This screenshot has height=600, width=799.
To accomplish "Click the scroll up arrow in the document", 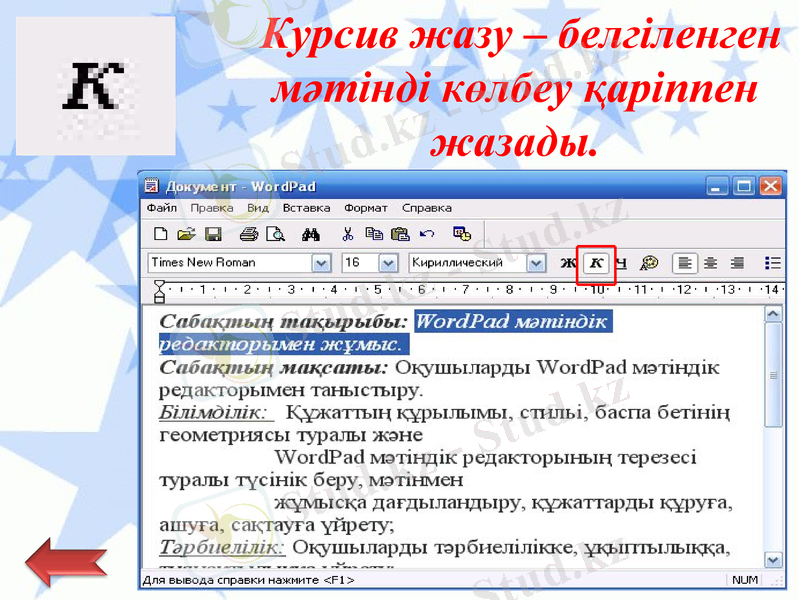I will (773, 314).
